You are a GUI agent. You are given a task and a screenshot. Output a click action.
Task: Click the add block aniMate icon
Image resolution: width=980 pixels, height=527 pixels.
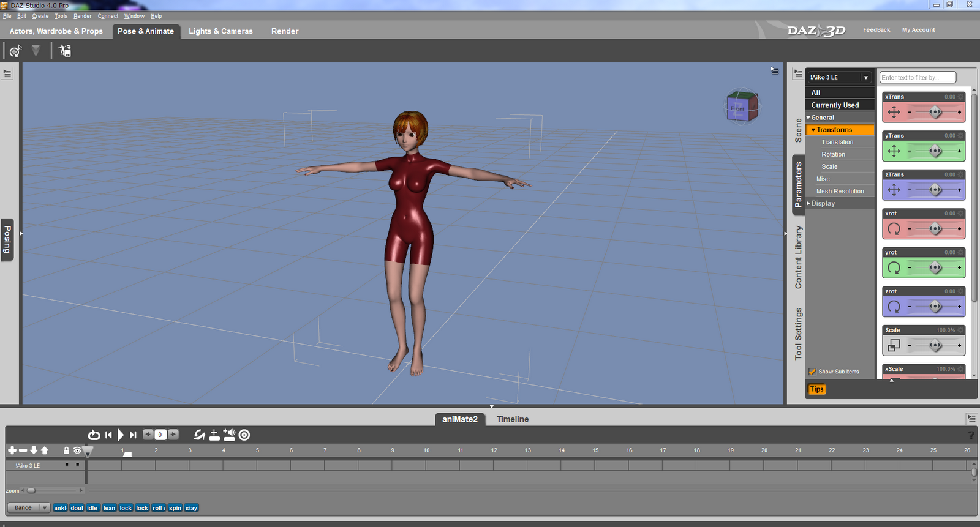click(214, 435)
